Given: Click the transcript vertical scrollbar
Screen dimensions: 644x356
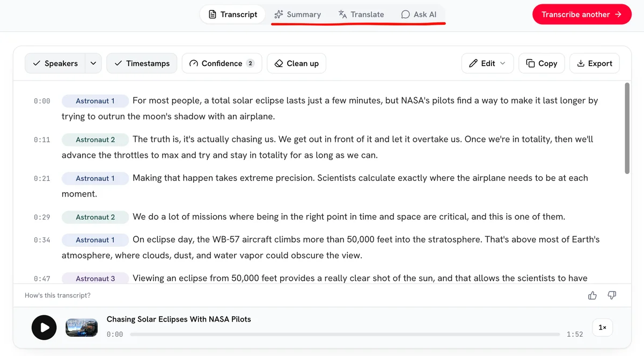Looking at the screenshot, I should (627, 128).
